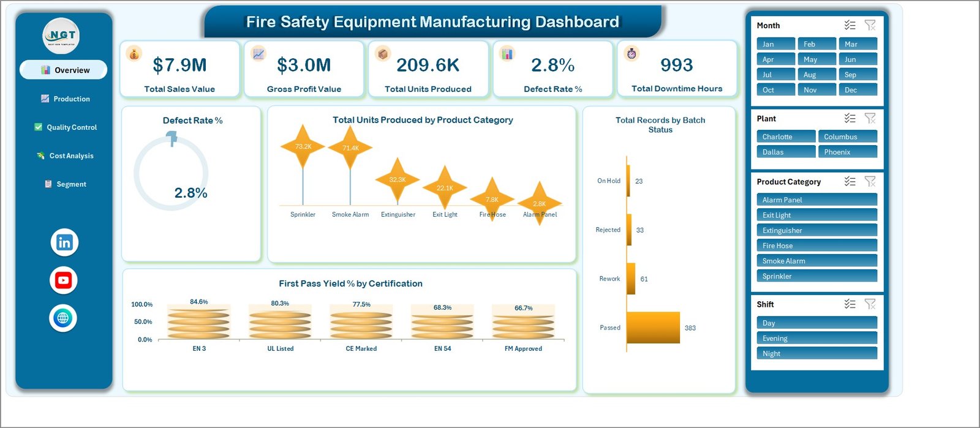Image resolution: width=980 pixels, height=428 pixels.
Task: Filter by Smoke Alarm slicer item
Action: point(817,261)
